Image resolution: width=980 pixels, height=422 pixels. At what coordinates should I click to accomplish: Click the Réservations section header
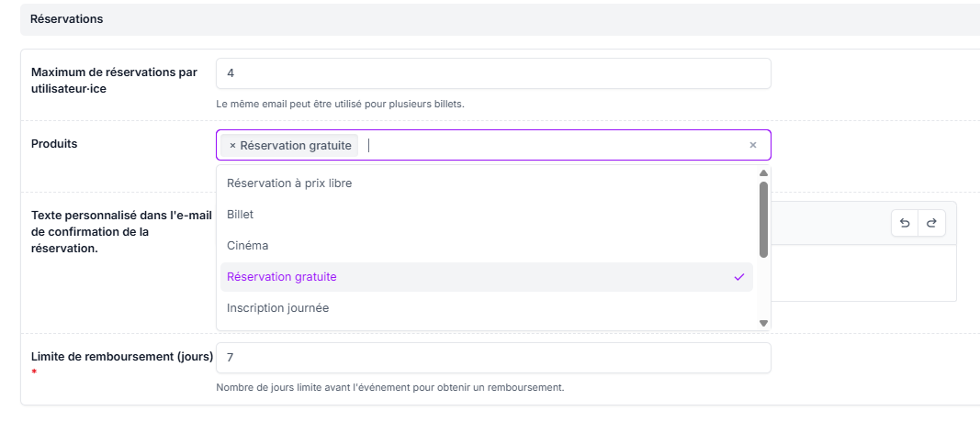(x=67, y=19)
